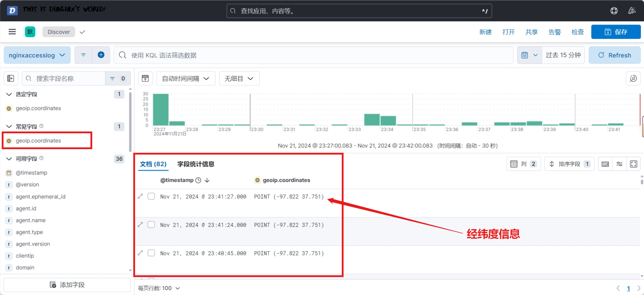The width and height of the screenshot is (644, 295).
Task: Open the sort fields button
Action: click(x=569, y=164)
